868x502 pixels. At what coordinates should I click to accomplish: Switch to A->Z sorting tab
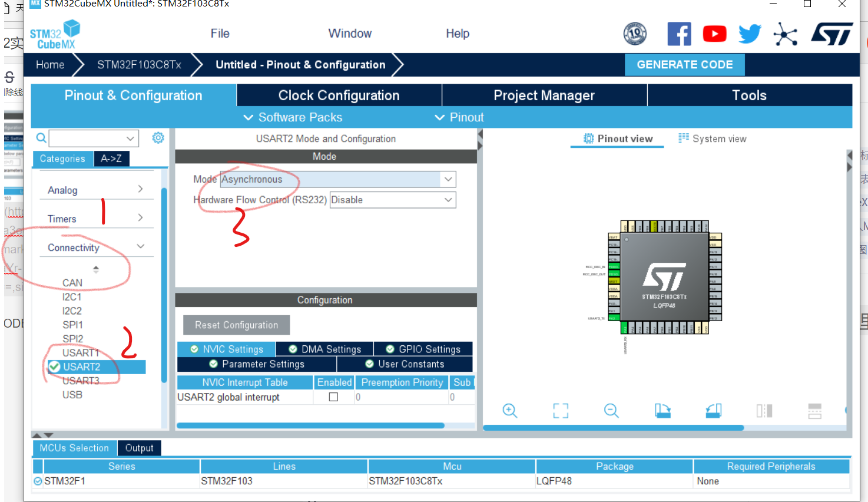click(111, 158)
